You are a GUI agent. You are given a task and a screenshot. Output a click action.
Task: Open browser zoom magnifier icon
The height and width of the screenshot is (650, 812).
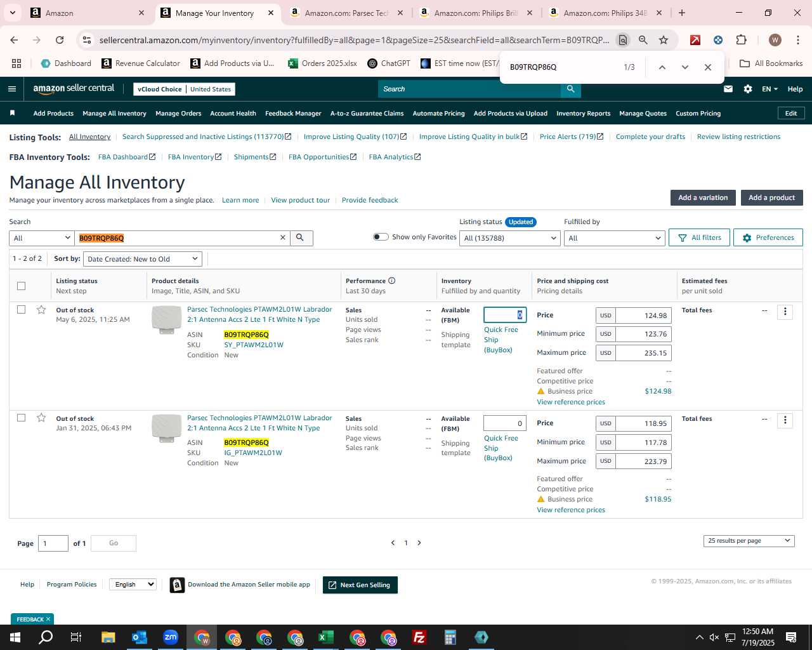(x=643, y=40)
